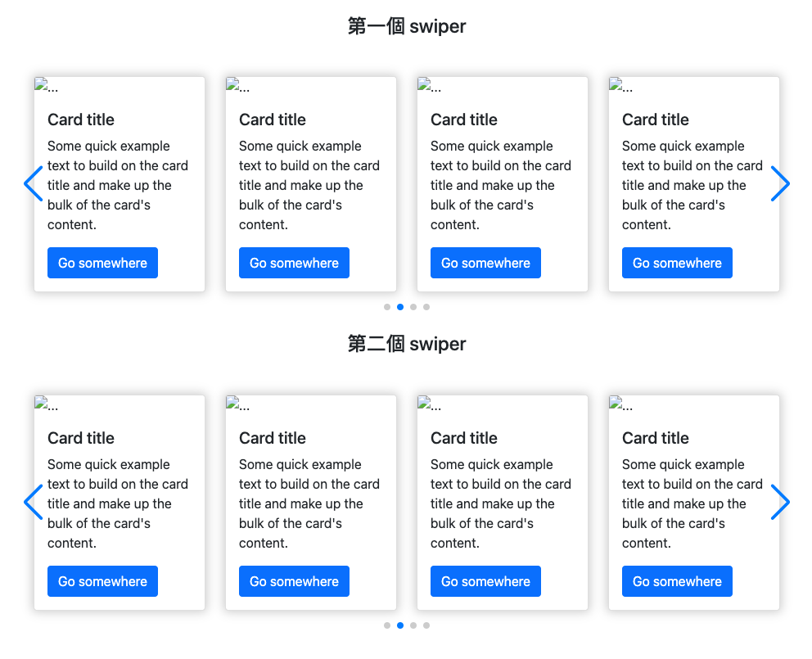The height and width of the screenshot is (659, 812).
Task: Click Go somewhere on second swiper's fourth card
Action: (x=678, y=582)
